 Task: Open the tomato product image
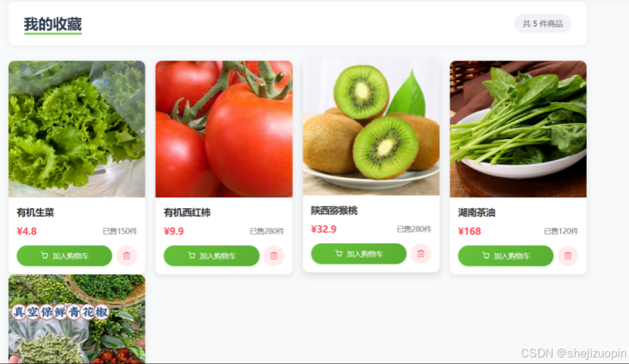click(x=224, y=129)
